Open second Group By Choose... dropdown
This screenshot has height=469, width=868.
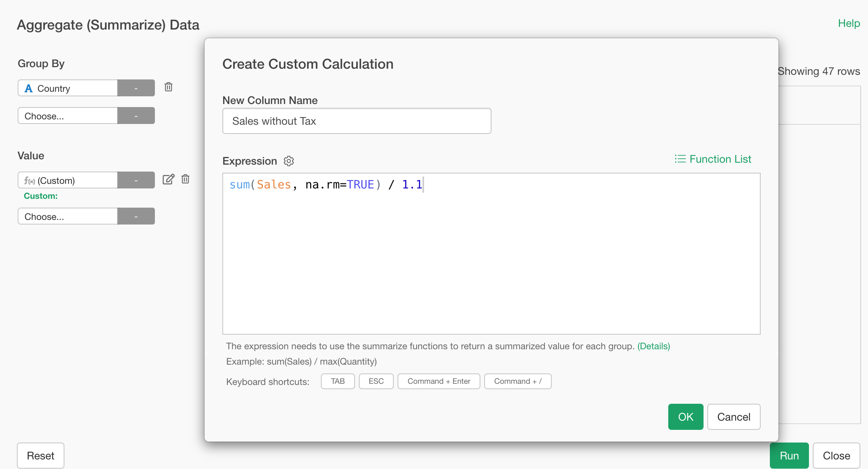(68, 116)
